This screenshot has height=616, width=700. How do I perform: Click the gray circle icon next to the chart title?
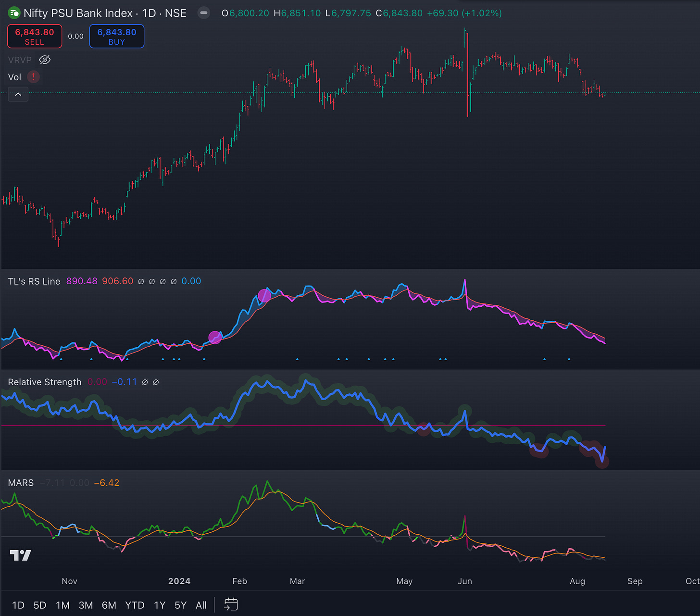pos(203,13)
